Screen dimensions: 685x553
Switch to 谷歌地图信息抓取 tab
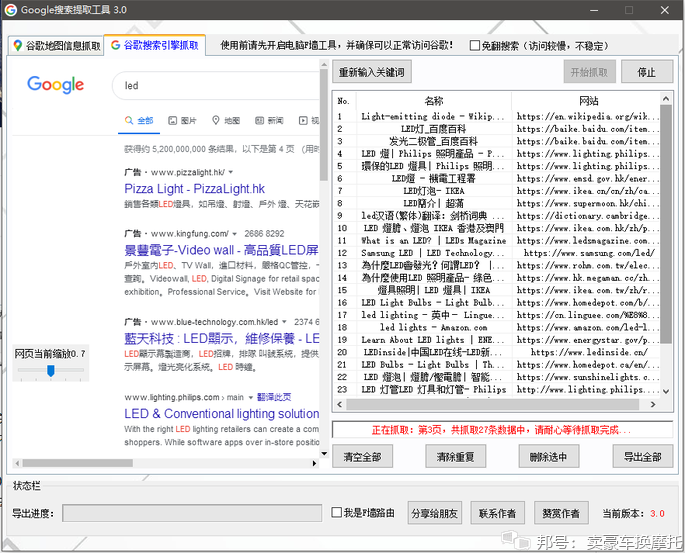point(56,45)
